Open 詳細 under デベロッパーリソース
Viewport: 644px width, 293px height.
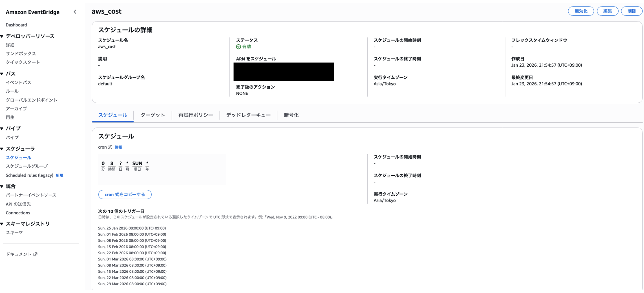[x=10, y=45]
